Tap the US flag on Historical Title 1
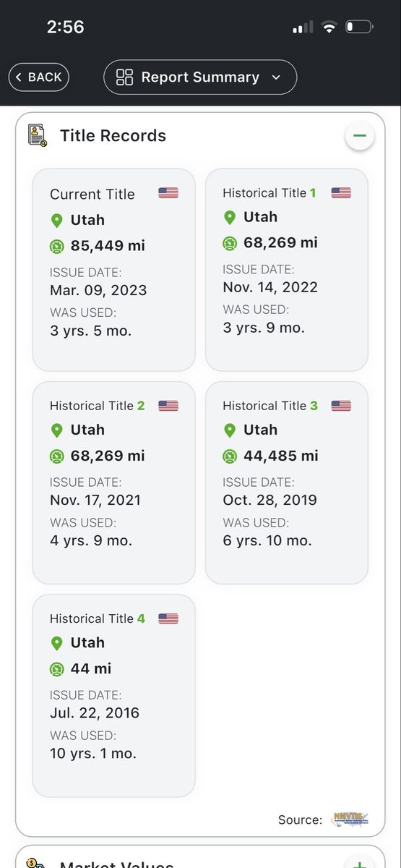401x868 pixels. click(341, 192)
